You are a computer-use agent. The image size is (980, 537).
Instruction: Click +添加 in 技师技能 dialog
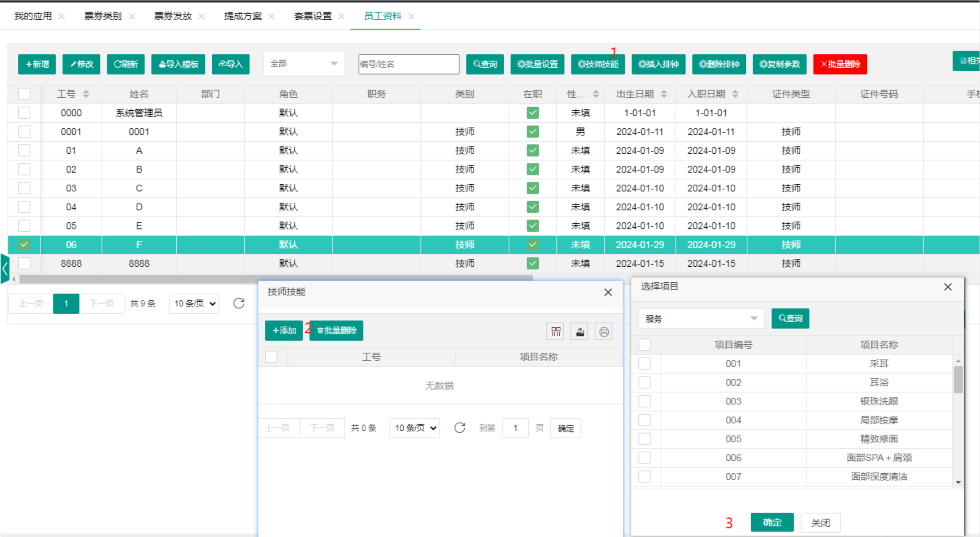click(284, 331)
